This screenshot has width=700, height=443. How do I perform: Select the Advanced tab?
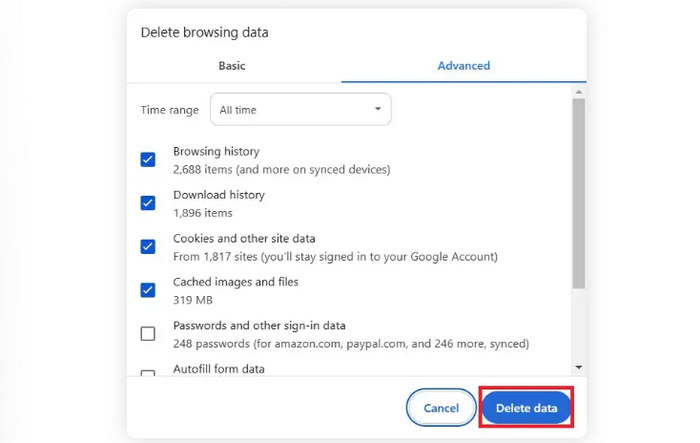(463, 66)
